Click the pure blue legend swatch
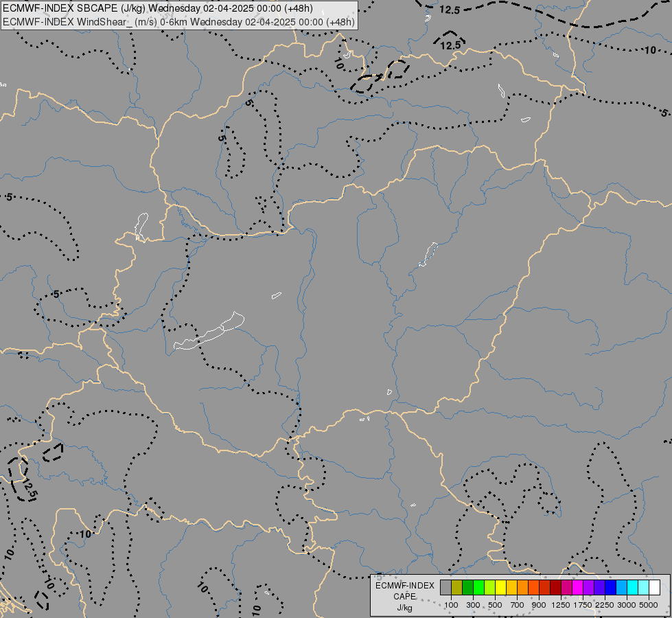672x618 pixels. [611, 588]
